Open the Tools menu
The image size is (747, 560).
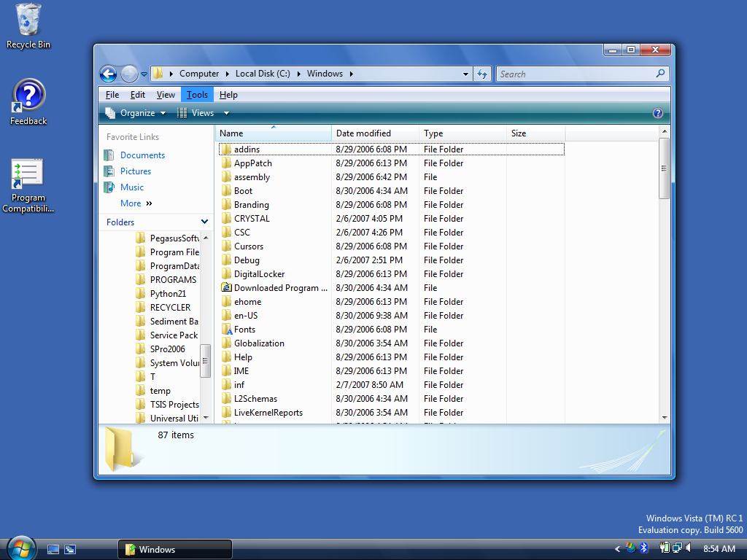[197, 94]
